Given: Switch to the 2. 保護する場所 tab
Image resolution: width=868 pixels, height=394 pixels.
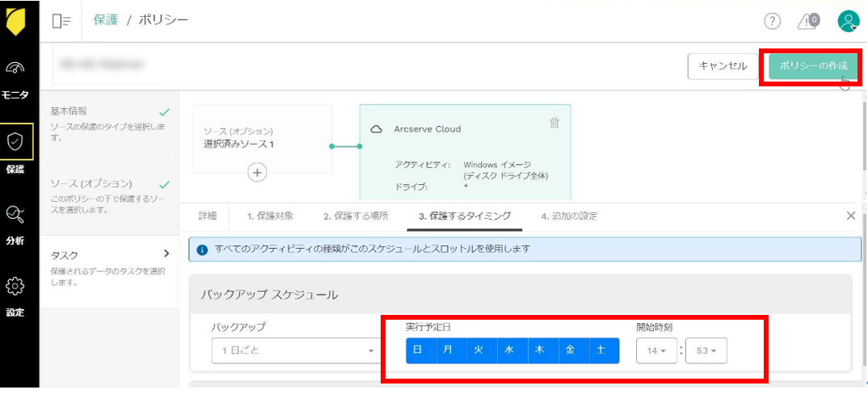Looking at the screenshot, I should [x=356, y=216].
